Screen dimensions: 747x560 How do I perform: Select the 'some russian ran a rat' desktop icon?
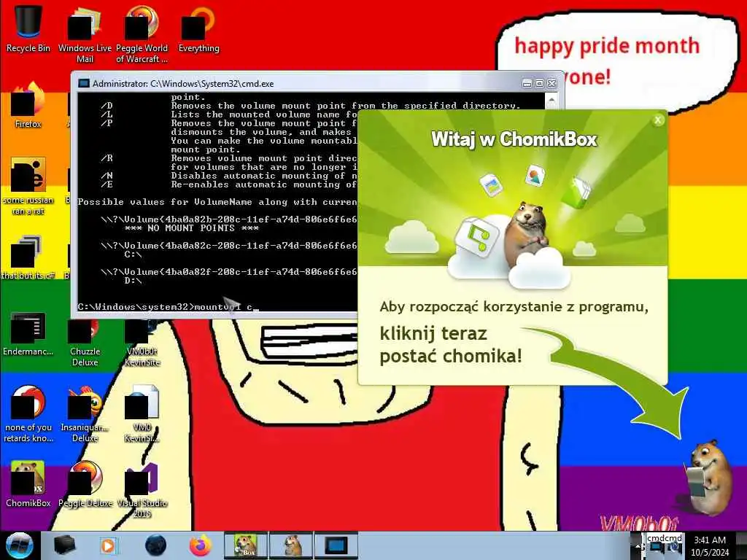(28, 186)
